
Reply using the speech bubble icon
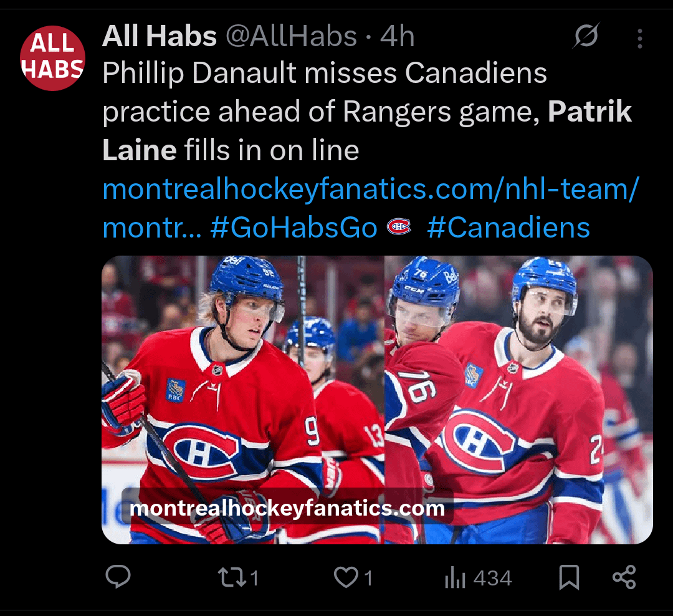[117, 577]
